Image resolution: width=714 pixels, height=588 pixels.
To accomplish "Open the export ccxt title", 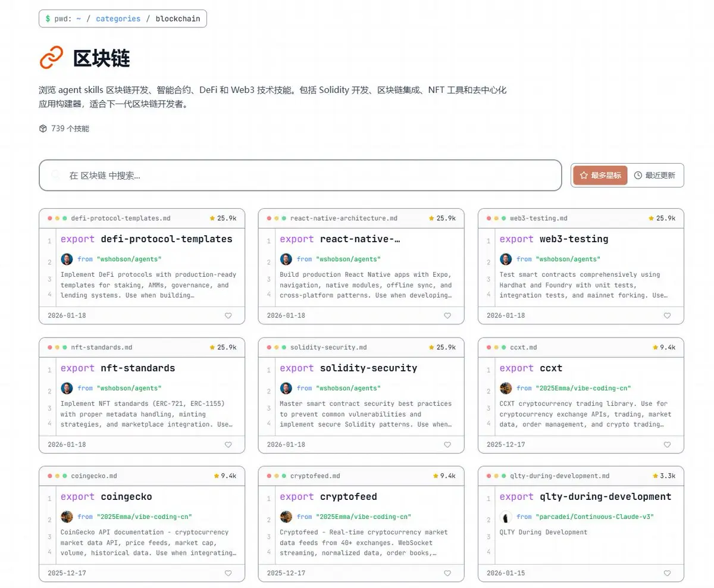I will tap(531, 368).
